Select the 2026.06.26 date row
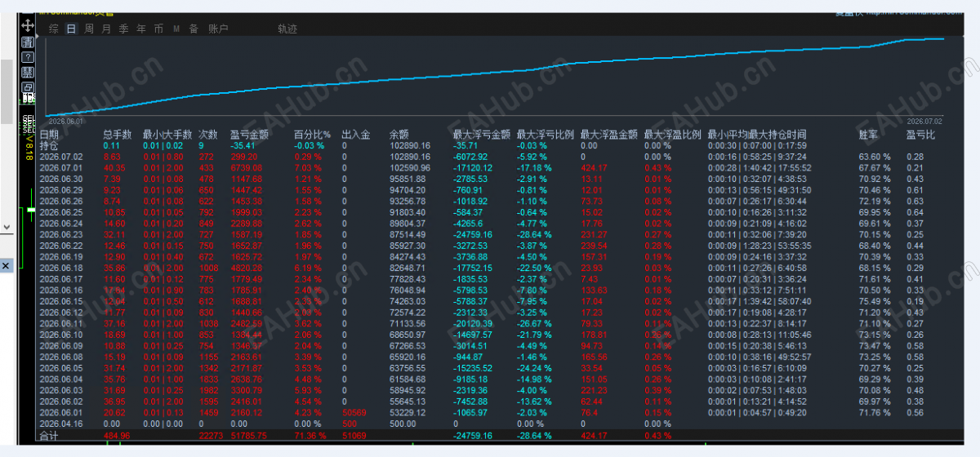Viewport: 980px width, 457px height. click(61, 201)
